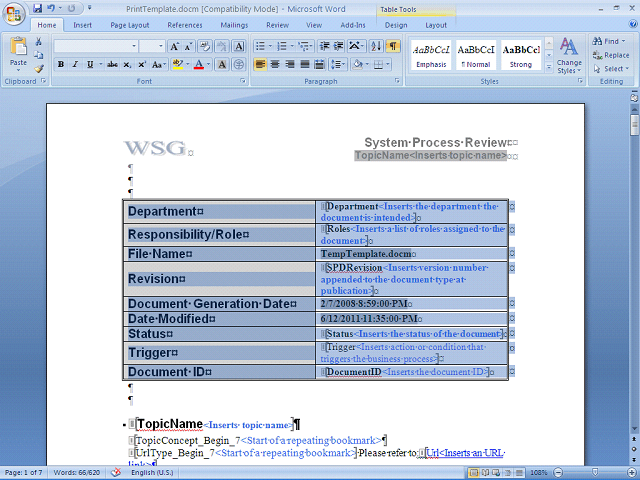This screenshot has width=640, height=480.
Task: Switch to References tab
Action: (184, 25)
